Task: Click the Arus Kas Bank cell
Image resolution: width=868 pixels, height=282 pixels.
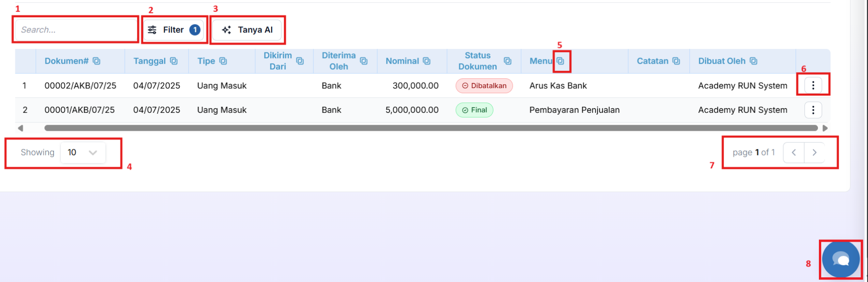Action: click(x=558, y=86)
